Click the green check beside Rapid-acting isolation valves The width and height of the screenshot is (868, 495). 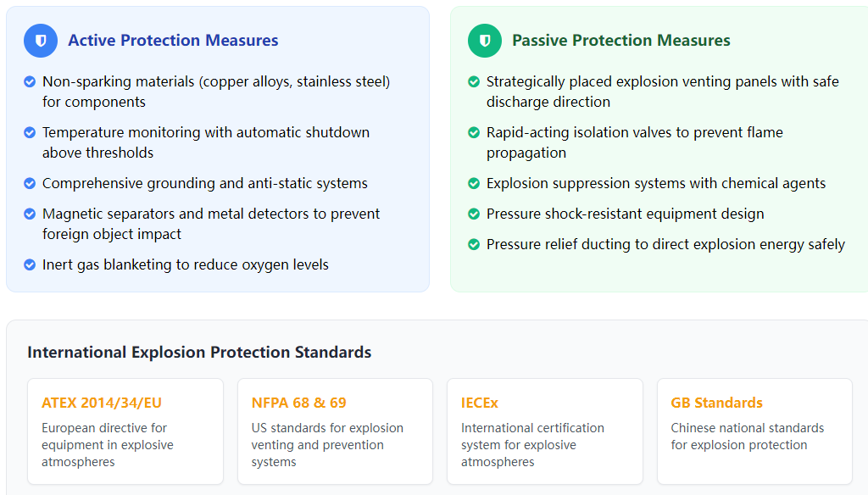click(474, 133)
